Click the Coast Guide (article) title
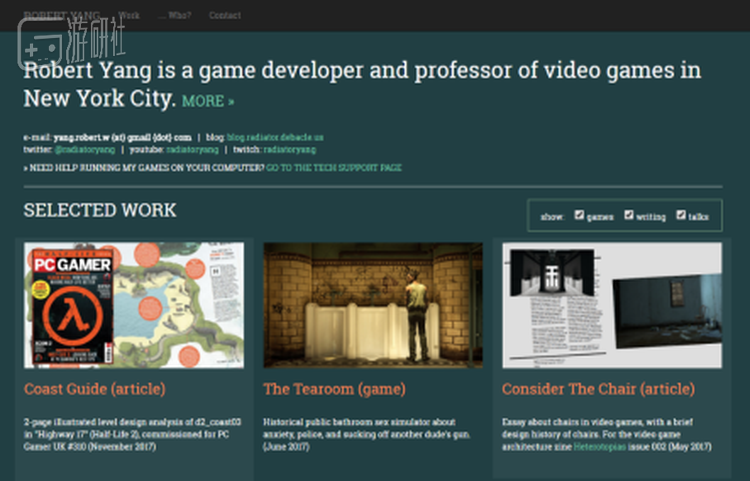Viewport: 750px width, 481px height. pyautogui.click(x=95, y=389)
